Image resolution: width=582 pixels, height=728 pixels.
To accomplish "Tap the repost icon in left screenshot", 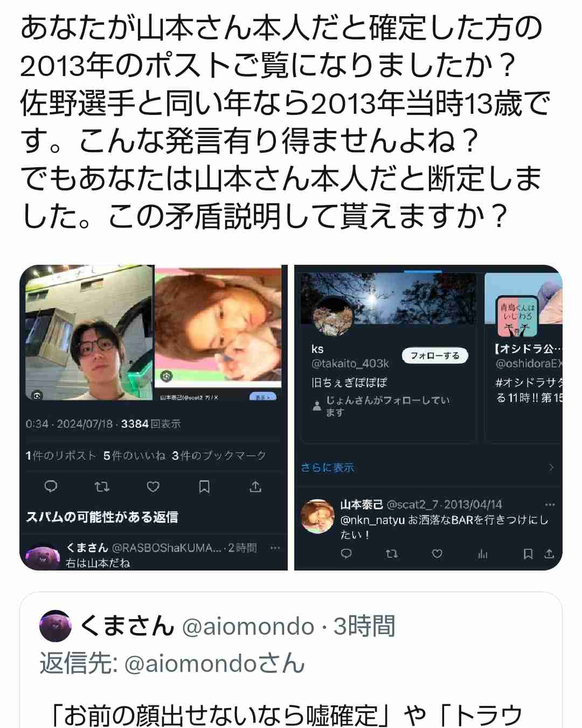I will pyautogui.click(x=102, y=487).
